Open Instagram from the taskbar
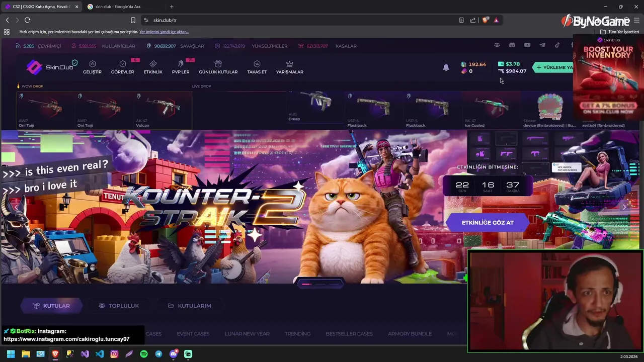 [114, 354]
